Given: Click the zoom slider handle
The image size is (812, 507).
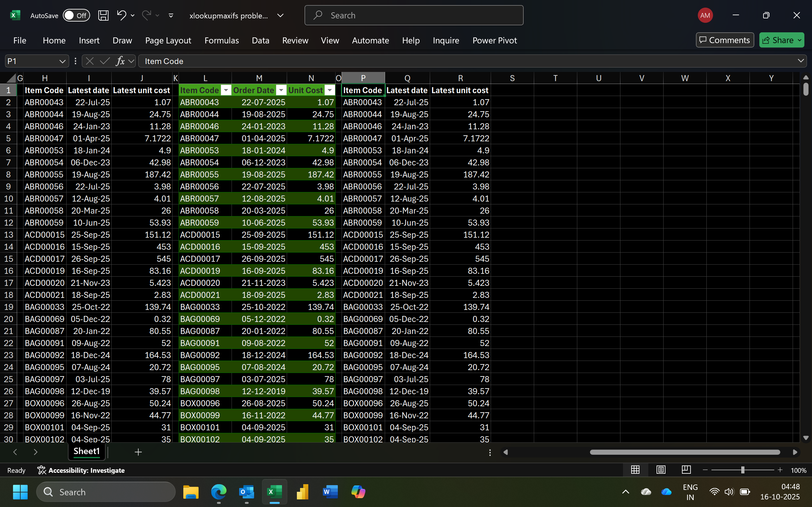Looking at the screenshot, I should (743, 470).
